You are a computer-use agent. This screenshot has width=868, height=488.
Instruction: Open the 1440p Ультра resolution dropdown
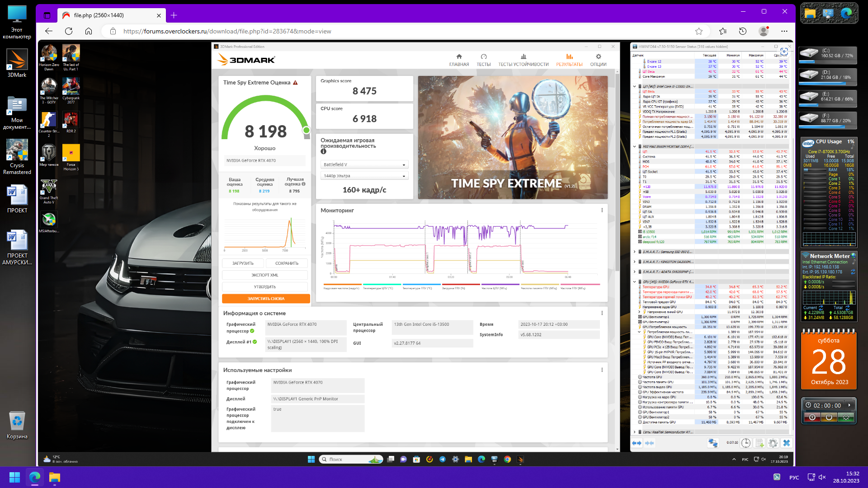pos(364,176)
